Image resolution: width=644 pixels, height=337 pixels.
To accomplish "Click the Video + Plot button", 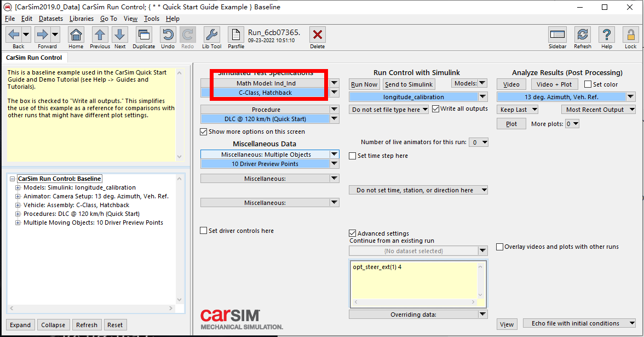I will point(554,84).
